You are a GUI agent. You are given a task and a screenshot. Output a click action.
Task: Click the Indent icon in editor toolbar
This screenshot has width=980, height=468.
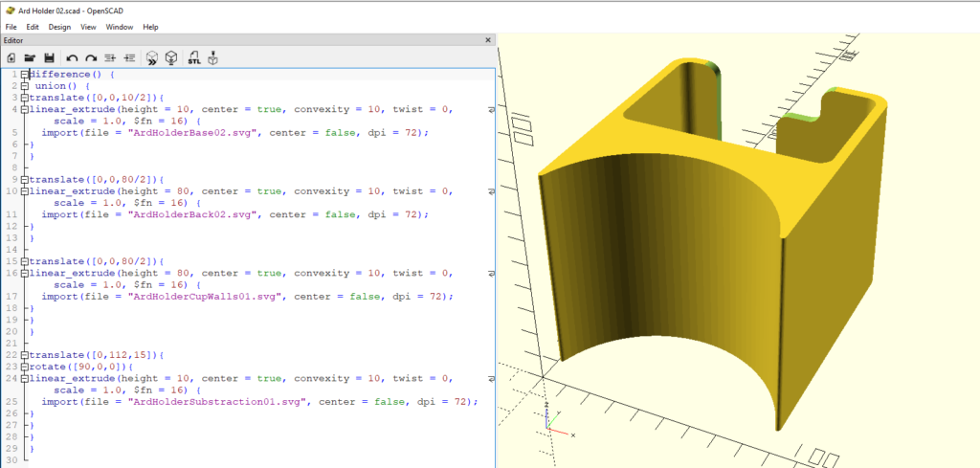[129, 58]
